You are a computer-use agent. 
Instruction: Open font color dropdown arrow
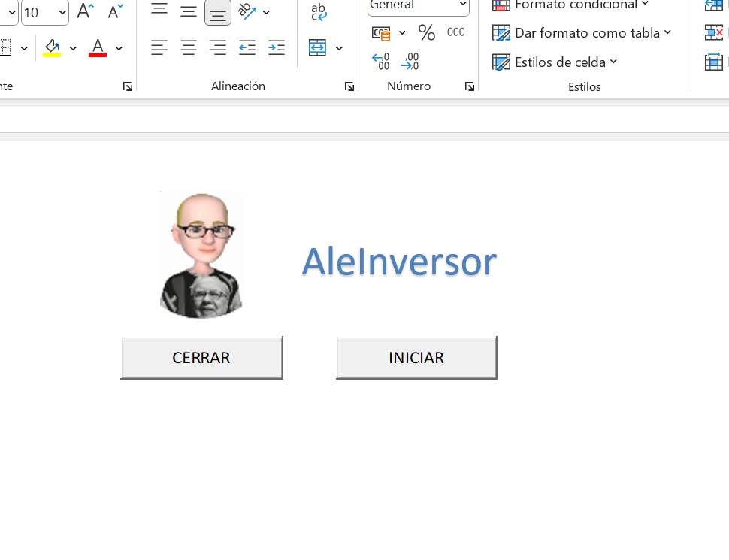pos(119,48)
